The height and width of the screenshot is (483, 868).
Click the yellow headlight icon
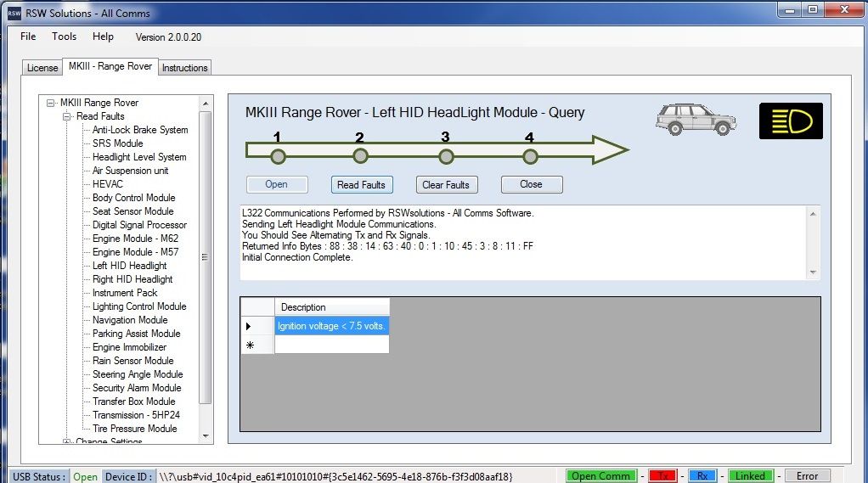(791, 121)
